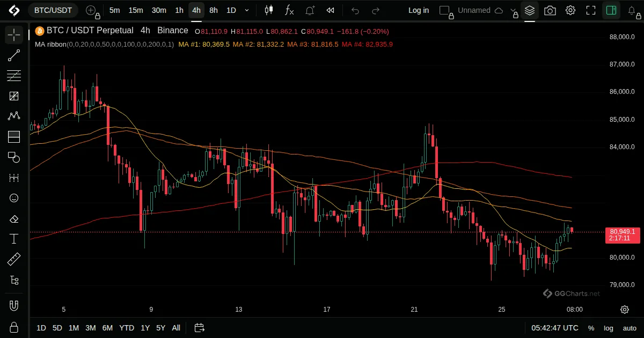Image resolution: width=644 pixels, height=338 pixels.
Task: Open the BTC/USDT symbol search
Action: [x=53, y=10]
